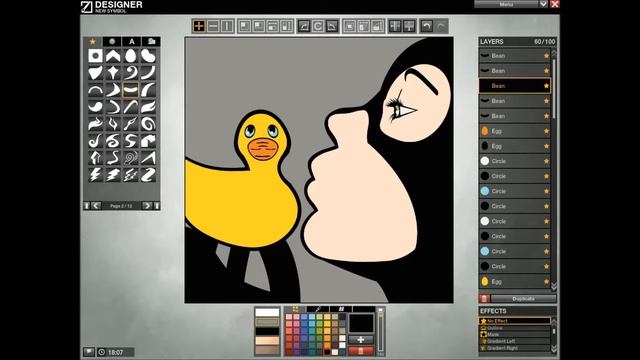The image size is (640, 360).
Task: Select the four-pointed star shape
Action: coord(113,73)
